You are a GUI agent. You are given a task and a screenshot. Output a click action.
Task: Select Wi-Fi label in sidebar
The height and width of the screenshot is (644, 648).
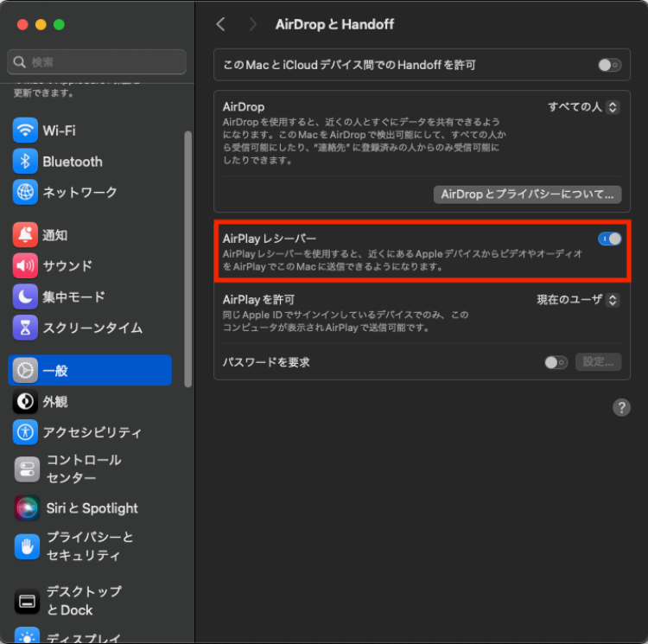click(59, 131)
